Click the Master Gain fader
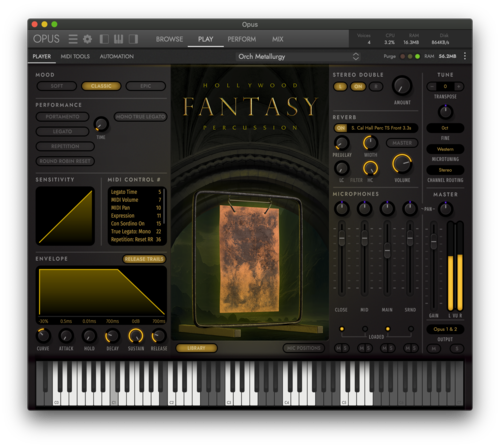500x447 pixels. coord(434,242)
